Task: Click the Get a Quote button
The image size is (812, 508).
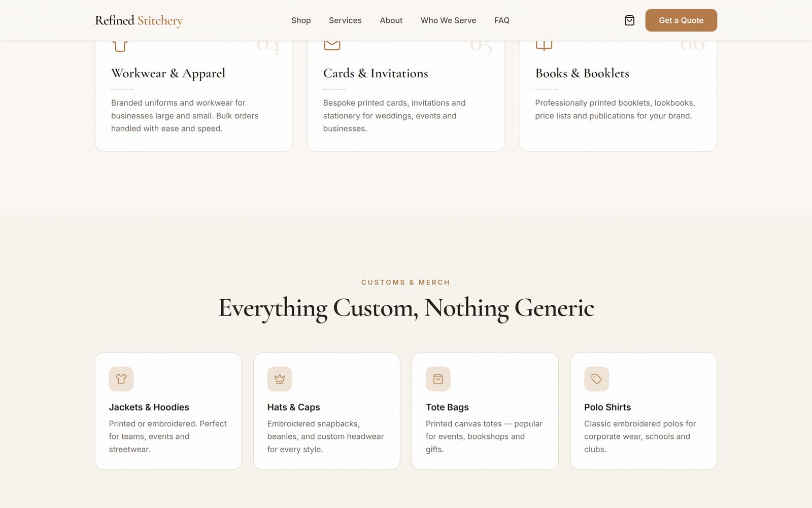Action: click(x=681, y=20)
